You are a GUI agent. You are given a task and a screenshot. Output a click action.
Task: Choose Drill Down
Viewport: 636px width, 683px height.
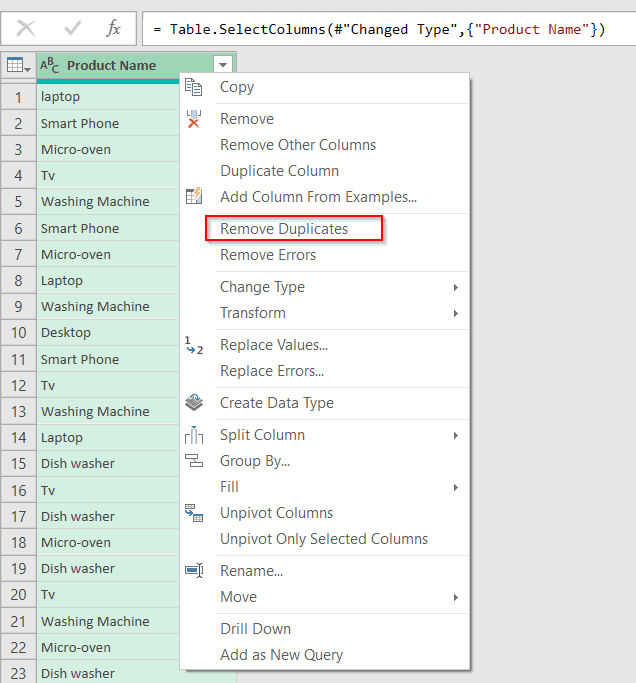click(x=255, y=629)
